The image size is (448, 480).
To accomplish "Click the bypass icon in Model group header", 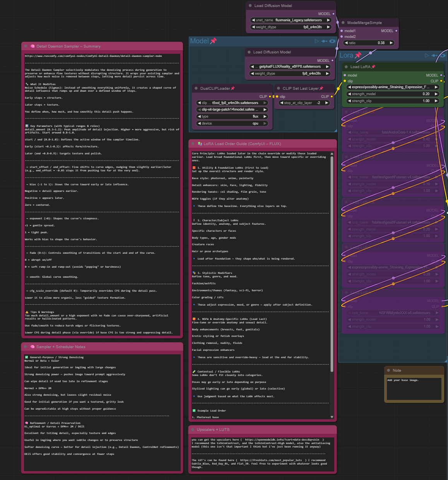I will (324, 41).
